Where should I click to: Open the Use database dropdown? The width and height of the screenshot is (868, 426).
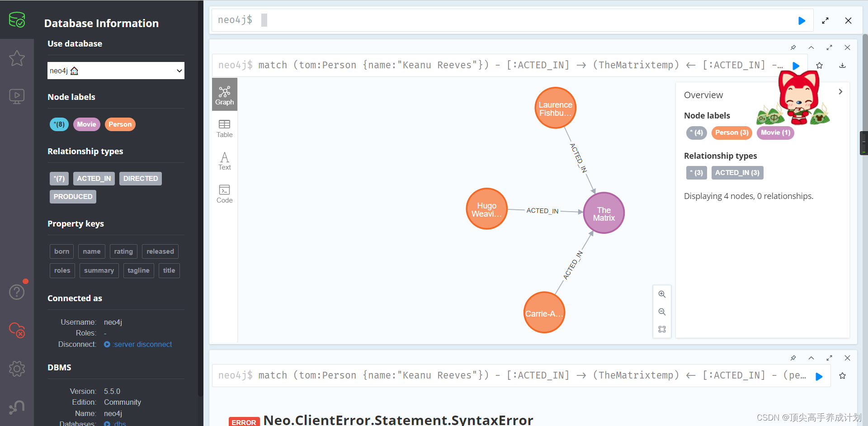[x=116, y=71]
